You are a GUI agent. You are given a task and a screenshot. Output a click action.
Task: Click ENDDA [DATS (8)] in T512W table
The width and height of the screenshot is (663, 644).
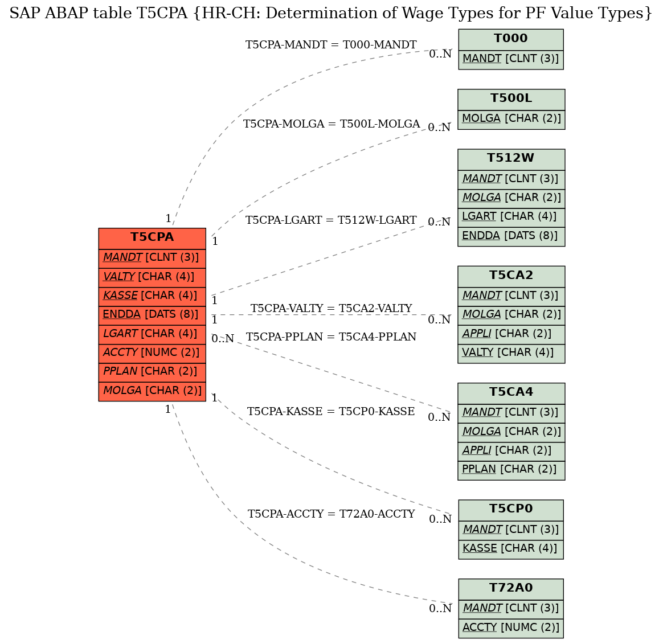click(x=511, y=236)
